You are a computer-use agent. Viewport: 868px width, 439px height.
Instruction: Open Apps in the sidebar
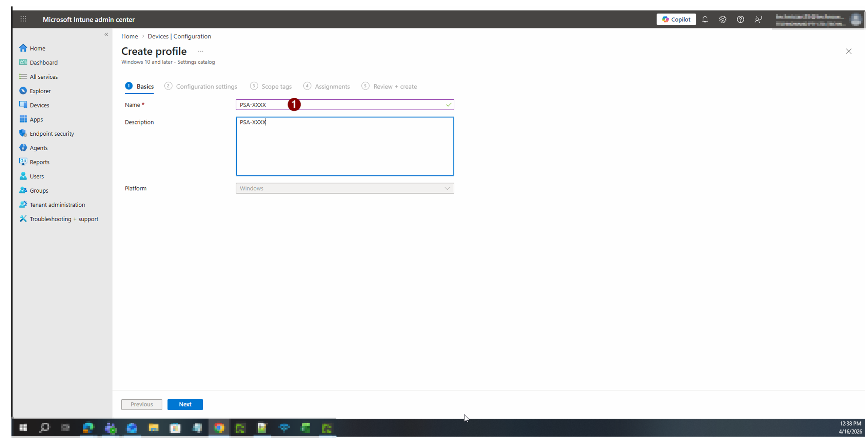31,119
